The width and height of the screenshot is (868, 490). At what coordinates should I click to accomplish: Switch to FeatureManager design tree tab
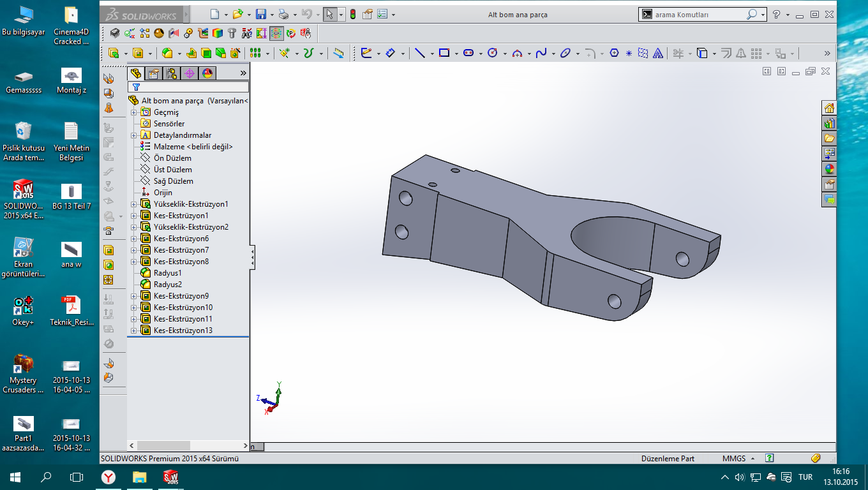[136, 73]
